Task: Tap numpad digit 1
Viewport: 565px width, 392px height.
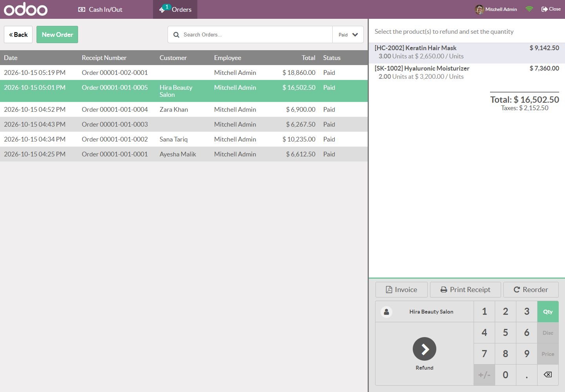Action: [485, 312]
